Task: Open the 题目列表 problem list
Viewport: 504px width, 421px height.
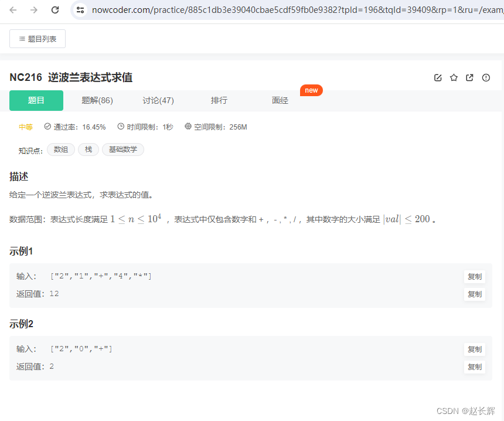Action: (37, 38)
